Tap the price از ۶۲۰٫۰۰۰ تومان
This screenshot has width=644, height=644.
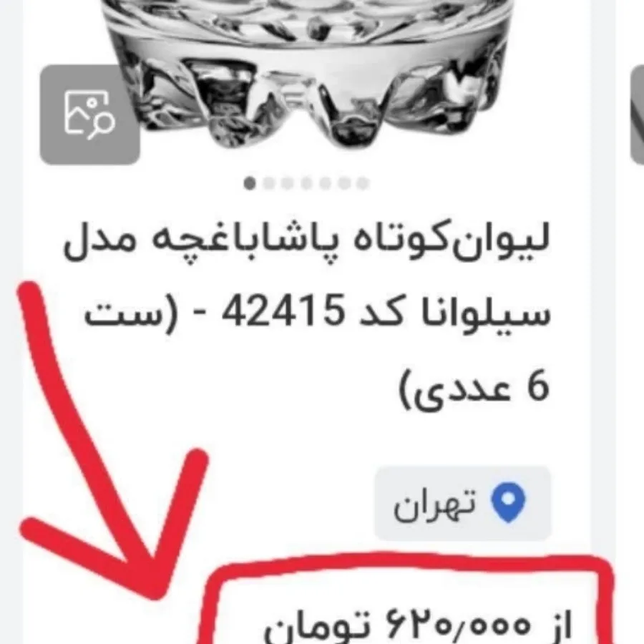pyautogui.click(x=417, y=626)
